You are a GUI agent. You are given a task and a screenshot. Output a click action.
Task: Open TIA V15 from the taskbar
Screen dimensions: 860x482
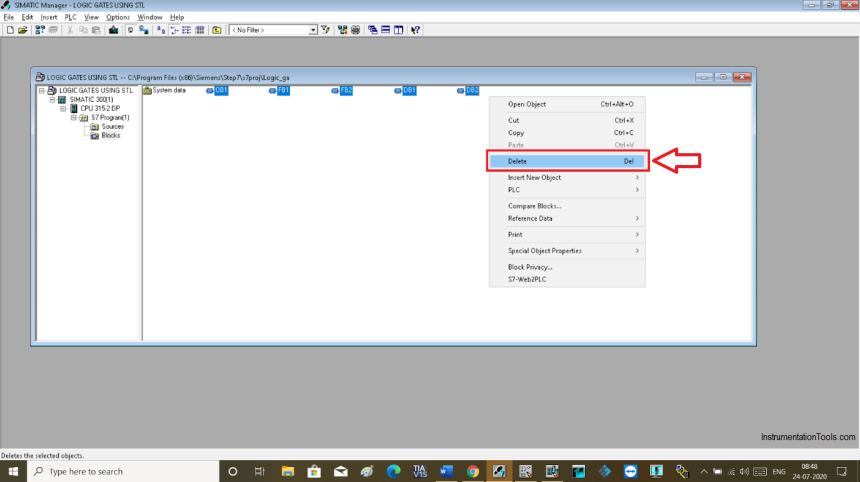pyautogui.click(x=420, y=472)
